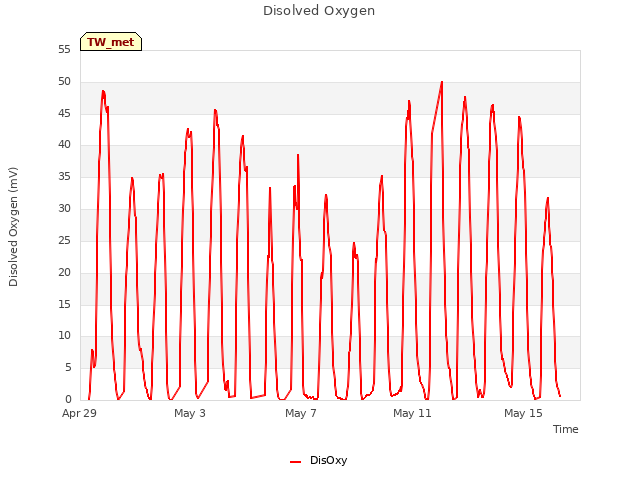Image resolution: width=640 pixels, height=480 pixels.
Task: Click the Time axis label
Action: tap(565, 429)
